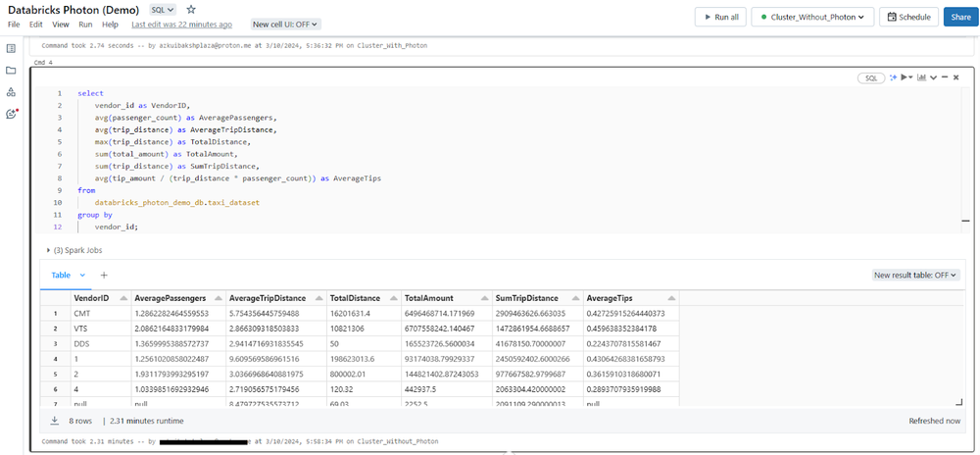Screen dimensions: 980x455
Task: Click the Schedule button
Action: [x=908, y=17]
